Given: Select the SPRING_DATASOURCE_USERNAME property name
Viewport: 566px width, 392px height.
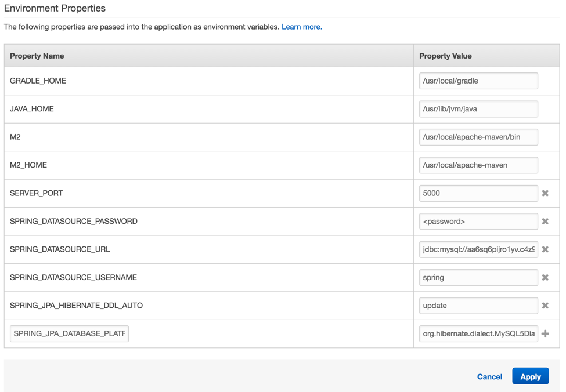Looking at the screenshot, I should tap(73, 278).
